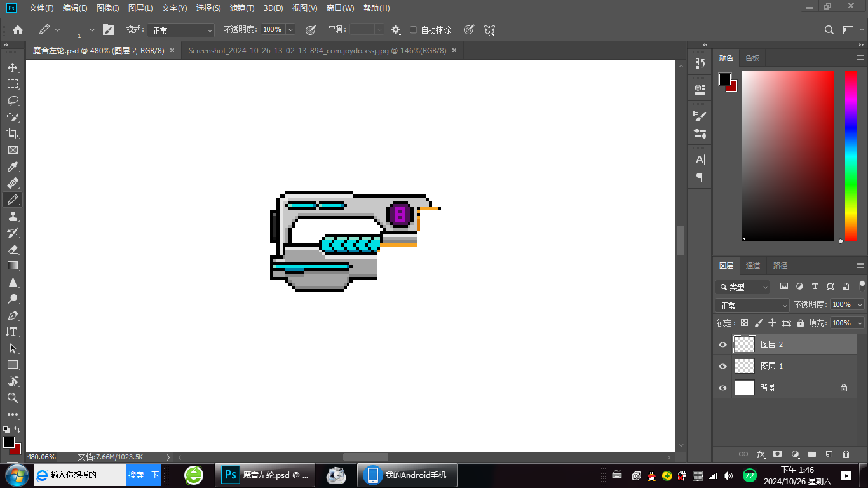The height and width of the screenshot is (488, 868).
Task: Select the Dodge tool
Action: pos(12,299)
